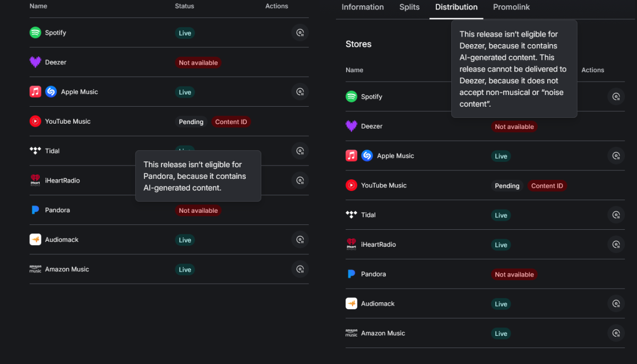Image resolution: width=637 pixels, height=364 pixels.
Task: Click the Spotify logo in right Stores panel
Action: pos(351,97)
